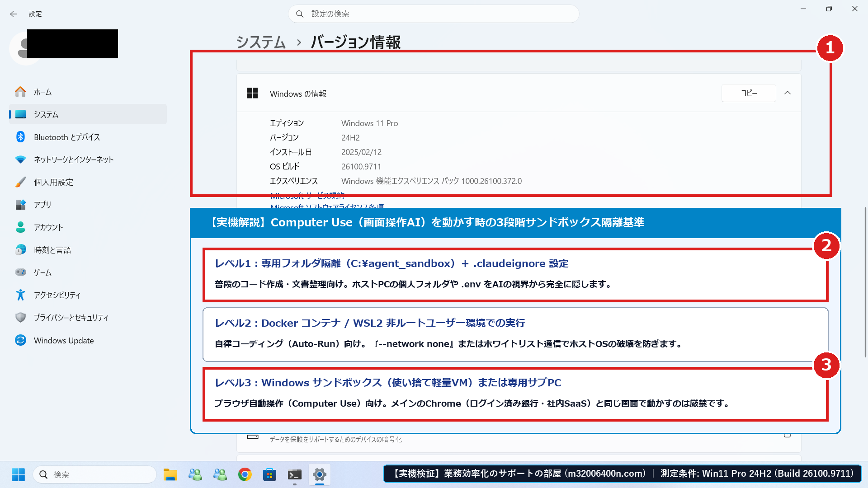Click the vertical scrollbar on the right
Screen dimensions: 868x488
point(865,282)
